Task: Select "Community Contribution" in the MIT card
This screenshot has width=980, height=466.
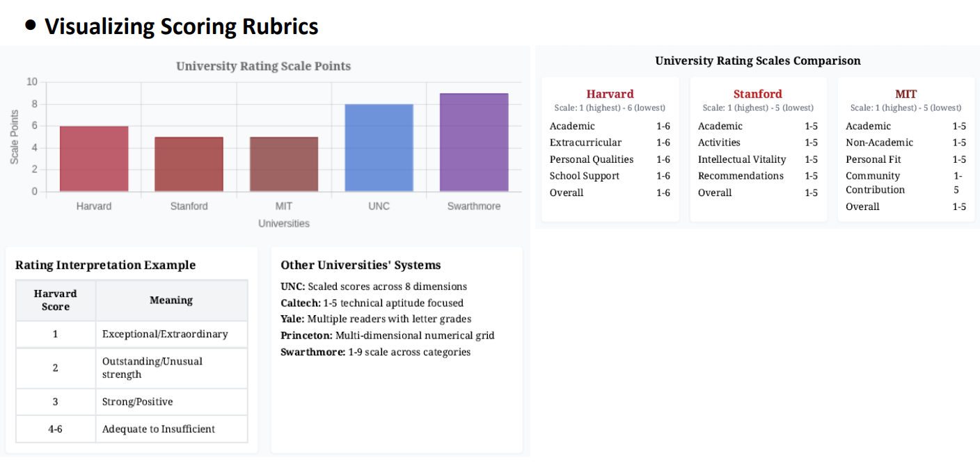Action: (x=876, y=183)
